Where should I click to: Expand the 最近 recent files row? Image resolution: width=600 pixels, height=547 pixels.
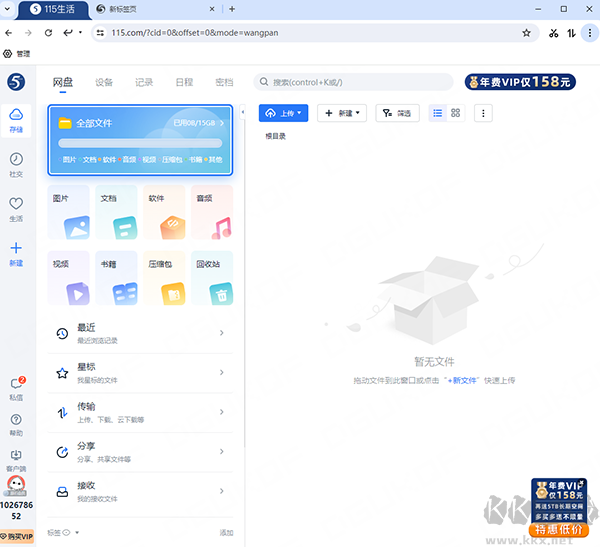click(140, 333)
